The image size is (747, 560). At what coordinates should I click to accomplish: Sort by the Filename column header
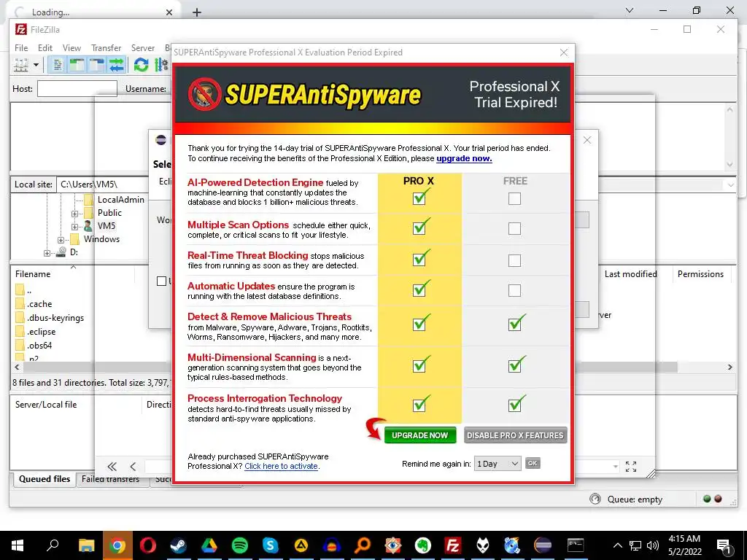[33, 274]
